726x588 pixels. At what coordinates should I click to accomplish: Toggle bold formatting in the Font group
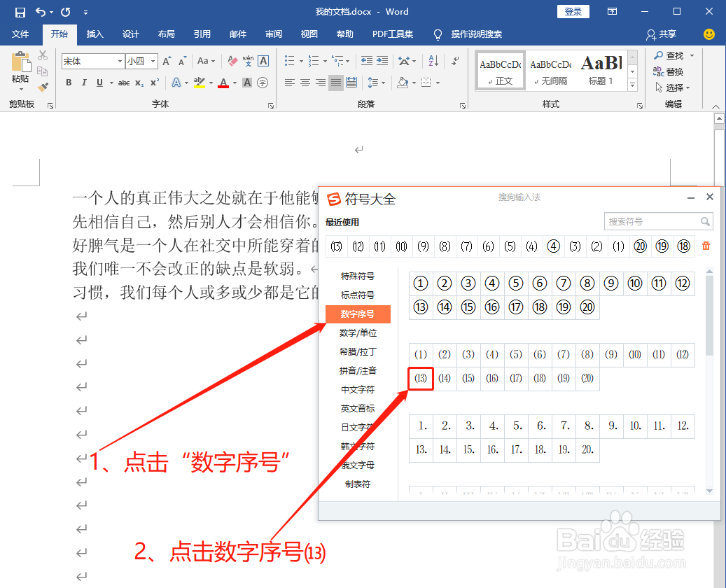coord(69,83)
